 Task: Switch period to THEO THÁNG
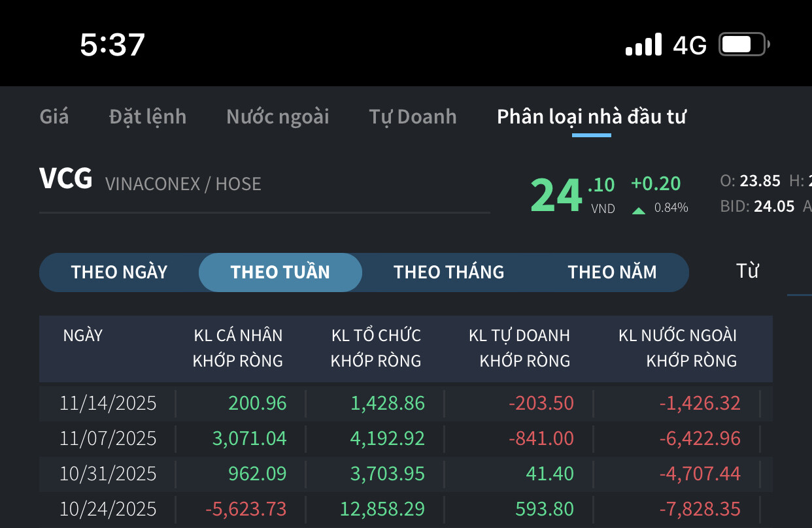[x=448, y=272]
